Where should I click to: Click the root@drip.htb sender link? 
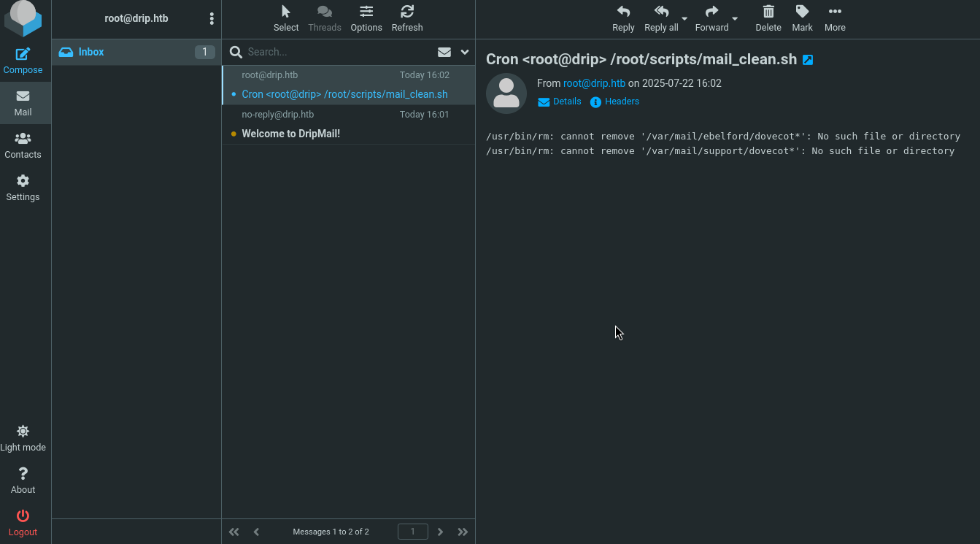(x=594, y=83)
